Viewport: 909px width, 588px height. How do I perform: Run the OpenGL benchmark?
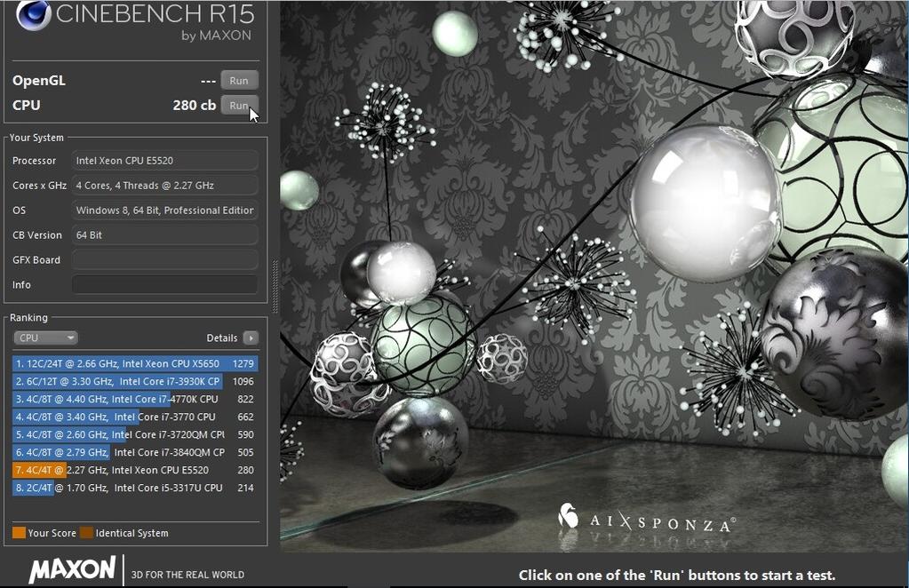[x=239, y=81]
